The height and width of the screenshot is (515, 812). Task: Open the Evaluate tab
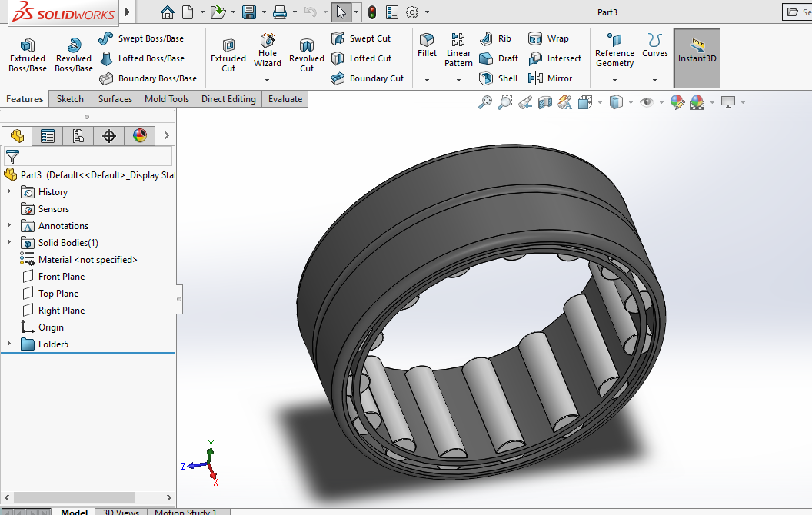285,99
